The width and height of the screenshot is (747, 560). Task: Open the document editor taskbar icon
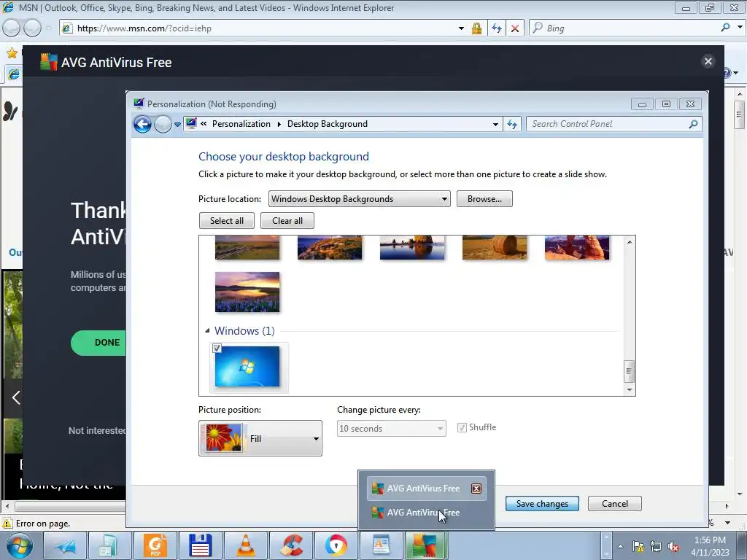[381, 545]
